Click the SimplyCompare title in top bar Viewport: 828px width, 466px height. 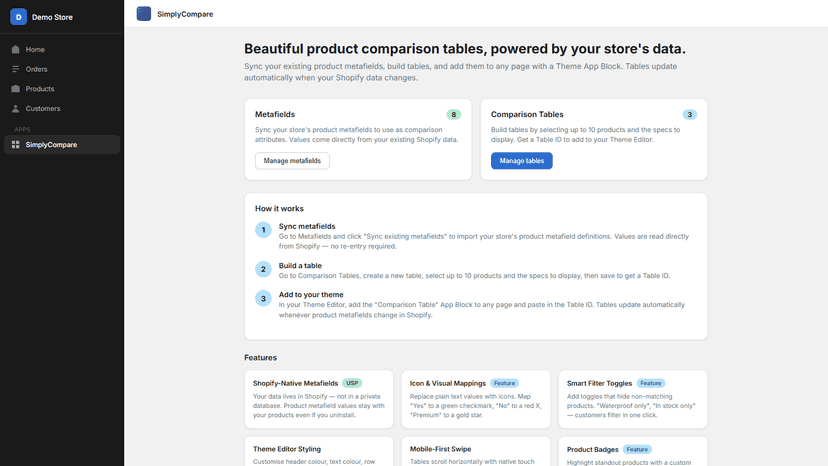click(x=185, y=14)
